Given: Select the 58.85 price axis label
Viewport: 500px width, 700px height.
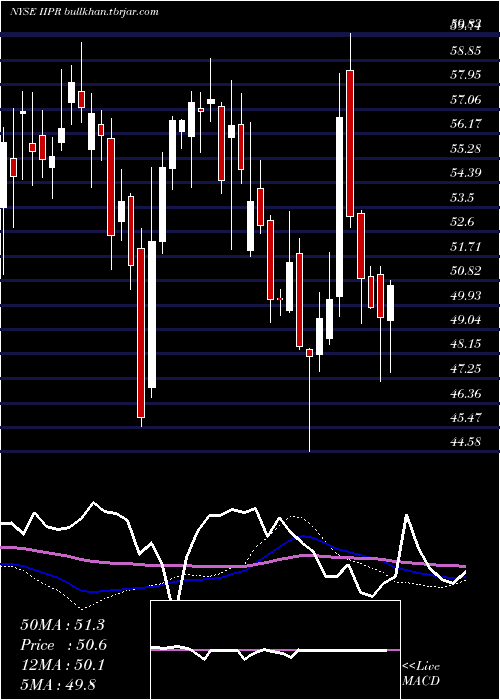Looking at the screenshot, I should coord(466,50).
